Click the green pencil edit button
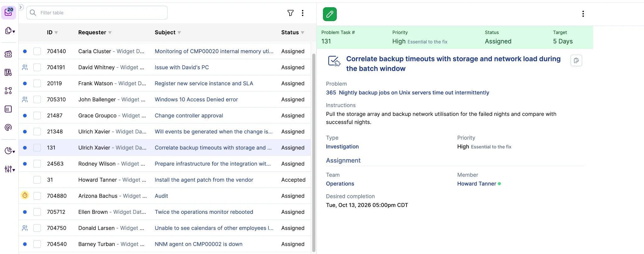Viewport: 644px width, 254px height. pyautogui.click(x=330, y=14)
